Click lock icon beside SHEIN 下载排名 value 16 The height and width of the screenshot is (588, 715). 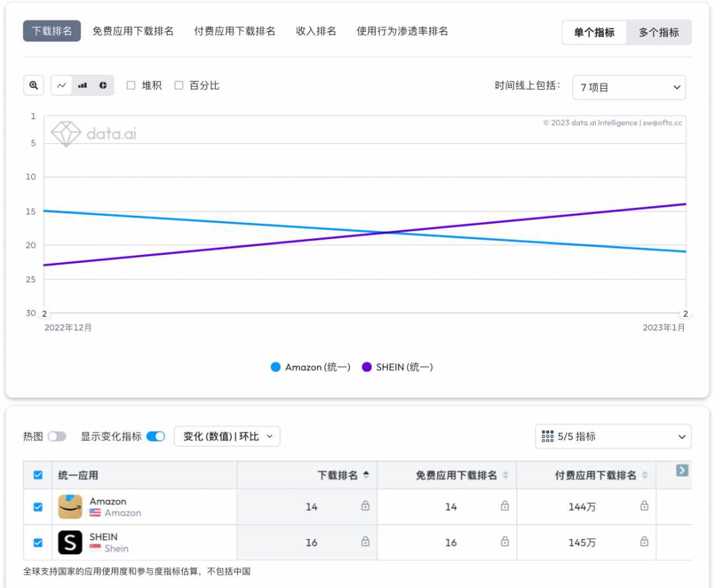pyautogui.click(x=365, y=542)
